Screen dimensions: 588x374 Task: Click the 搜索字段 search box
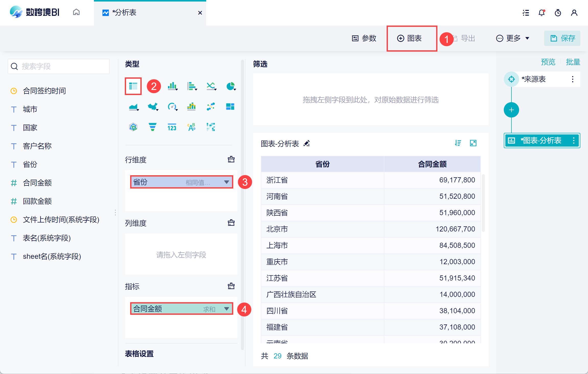(x=59, y=66)
